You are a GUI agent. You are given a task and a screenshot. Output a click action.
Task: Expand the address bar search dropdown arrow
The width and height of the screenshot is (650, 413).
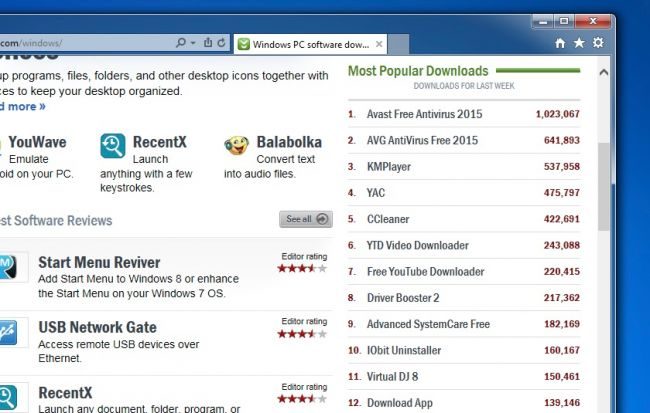pos(193,43)
